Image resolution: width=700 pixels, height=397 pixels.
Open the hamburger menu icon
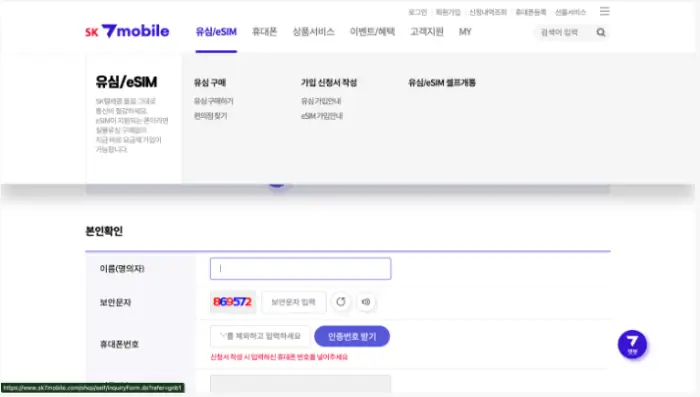point(604,11)
